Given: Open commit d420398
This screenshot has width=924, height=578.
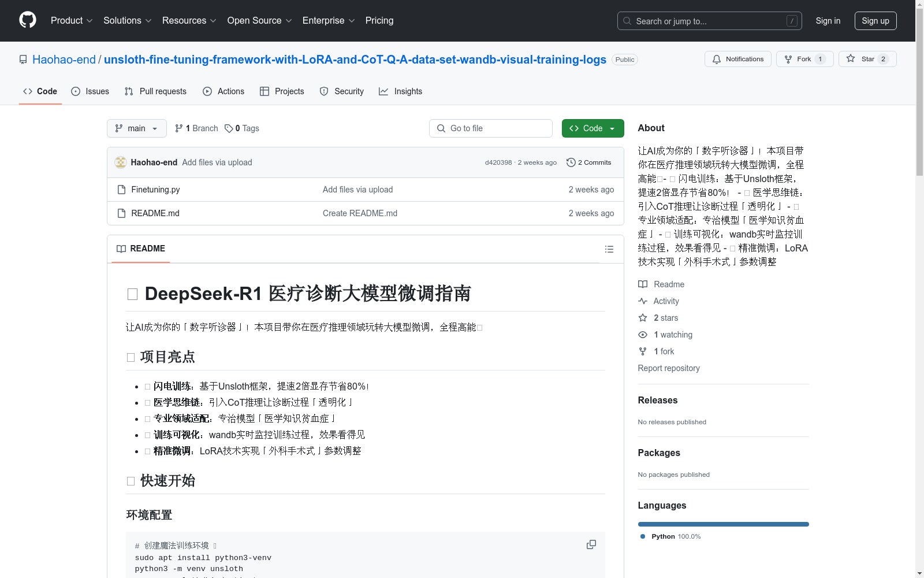Looking at the screenshot, I should click(x=498, y=162).
